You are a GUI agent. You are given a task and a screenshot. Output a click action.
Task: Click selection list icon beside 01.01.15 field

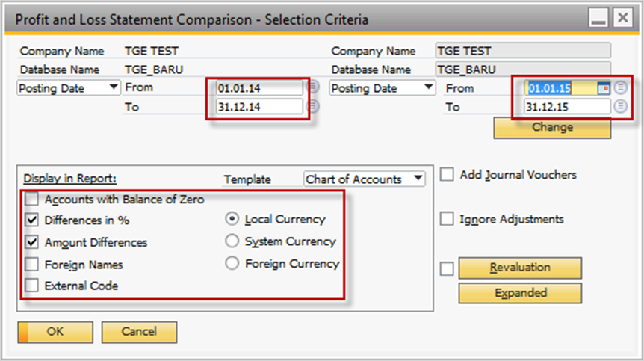pyautogui.click(x=621, y=87)
